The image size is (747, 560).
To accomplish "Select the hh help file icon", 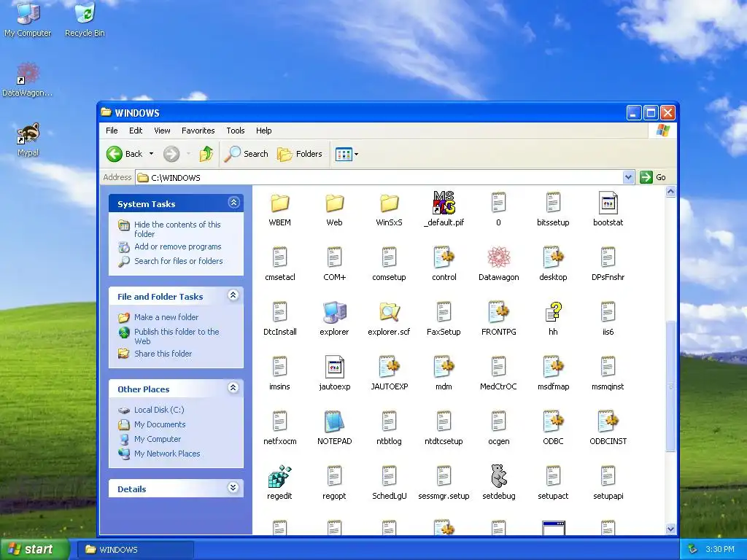I will pos(553,312).
